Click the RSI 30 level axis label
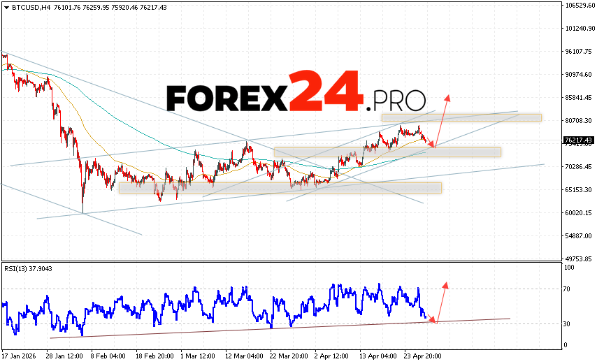The image size is (597, 364). point(568,324)
